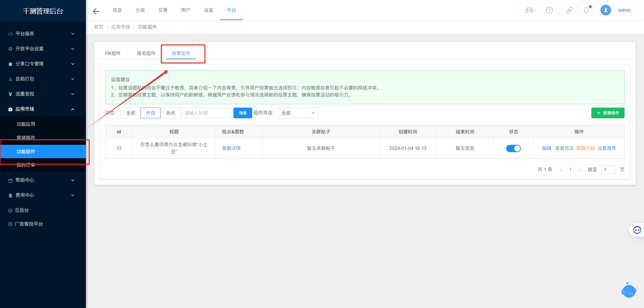Select page 1 in pagination
Screen dimensions: 644x308
point(570,170)
